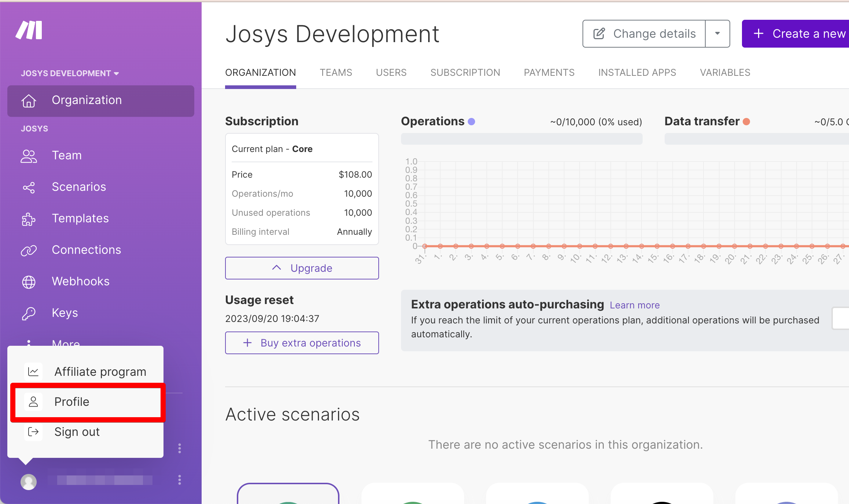Open Team via its people icon
Viewport: 849px width, 504px height.
(x=29, y=156)
